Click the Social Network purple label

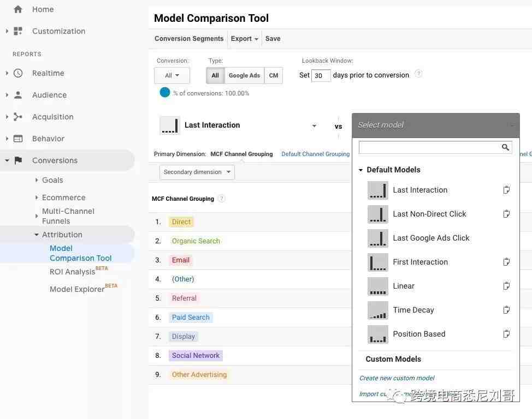196,356
